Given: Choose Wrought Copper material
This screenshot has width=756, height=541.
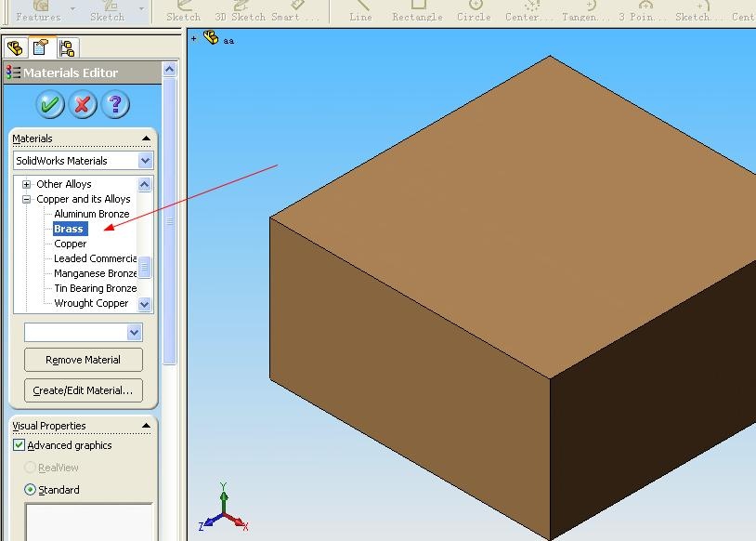Looking at the screenshot, I should click(x=91, y=304).
